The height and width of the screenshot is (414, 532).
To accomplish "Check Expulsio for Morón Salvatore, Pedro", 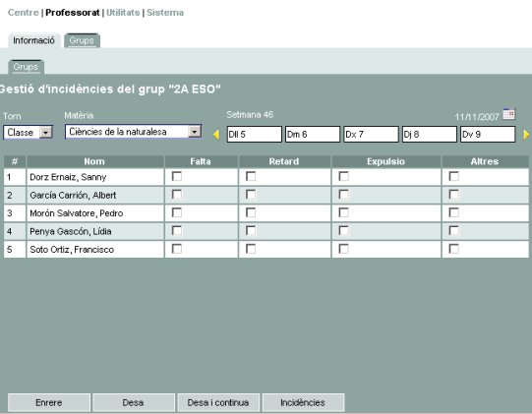I will tap(344, 212).
